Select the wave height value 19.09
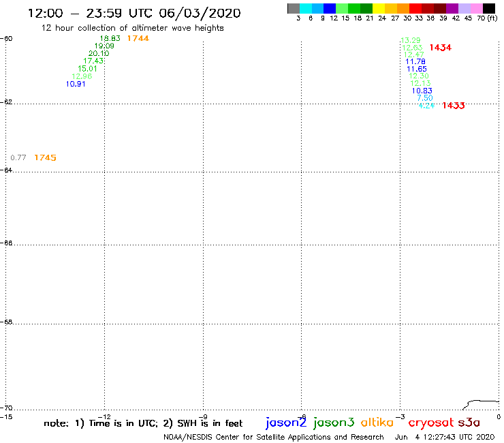Screen dimensions: 504x443 tap(104, 46)
